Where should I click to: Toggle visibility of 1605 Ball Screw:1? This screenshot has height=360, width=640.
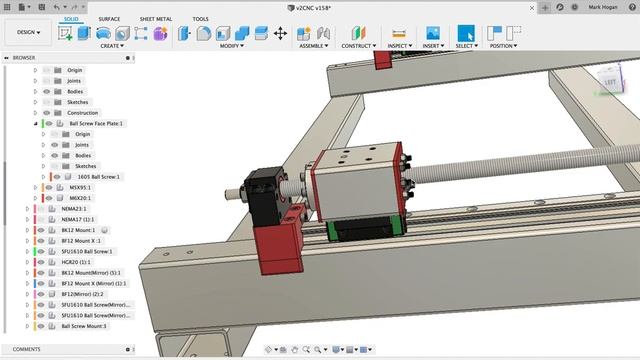point(57,177)
